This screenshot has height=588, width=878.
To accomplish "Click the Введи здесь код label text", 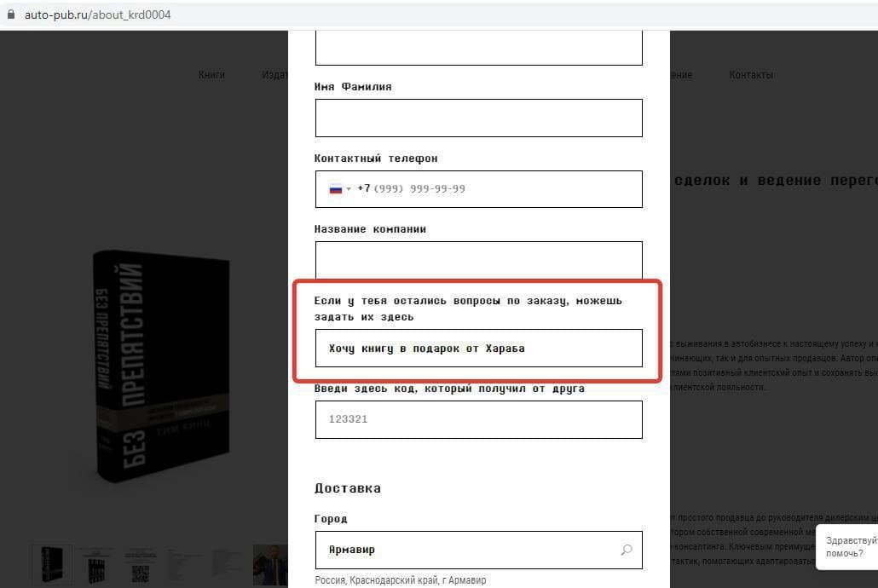I will (x=449, y=389).
